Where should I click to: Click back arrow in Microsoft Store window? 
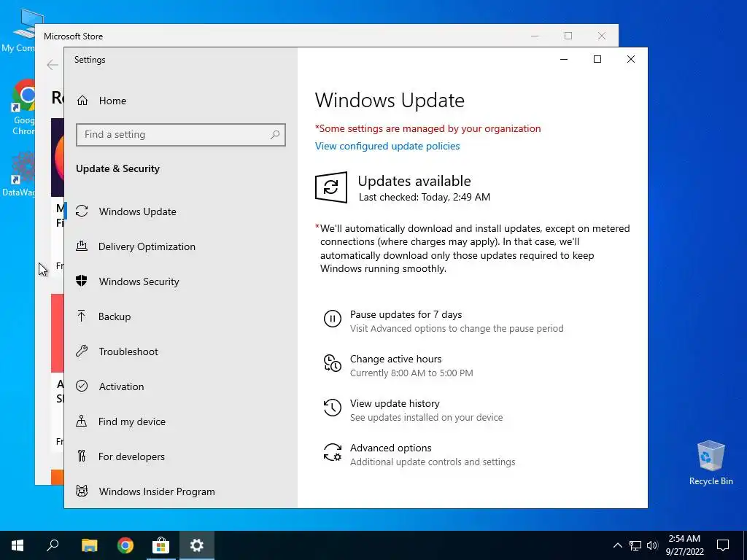tap(53, 65)
